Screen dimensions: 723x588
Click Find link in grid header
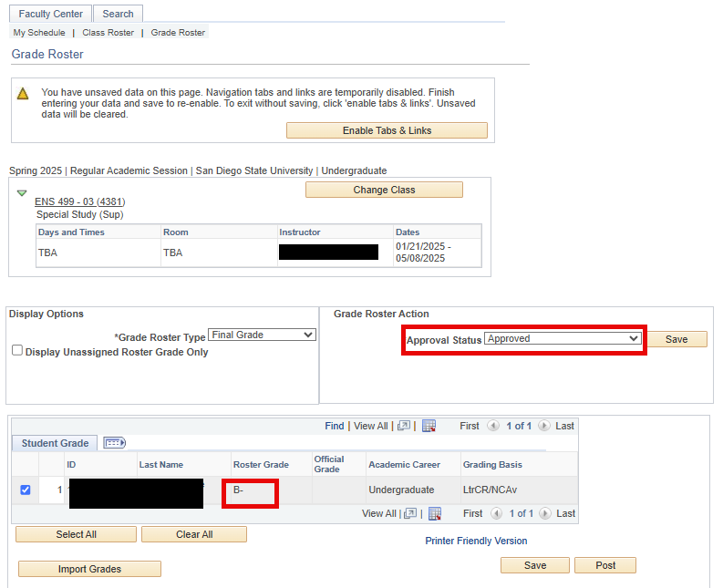335,426
